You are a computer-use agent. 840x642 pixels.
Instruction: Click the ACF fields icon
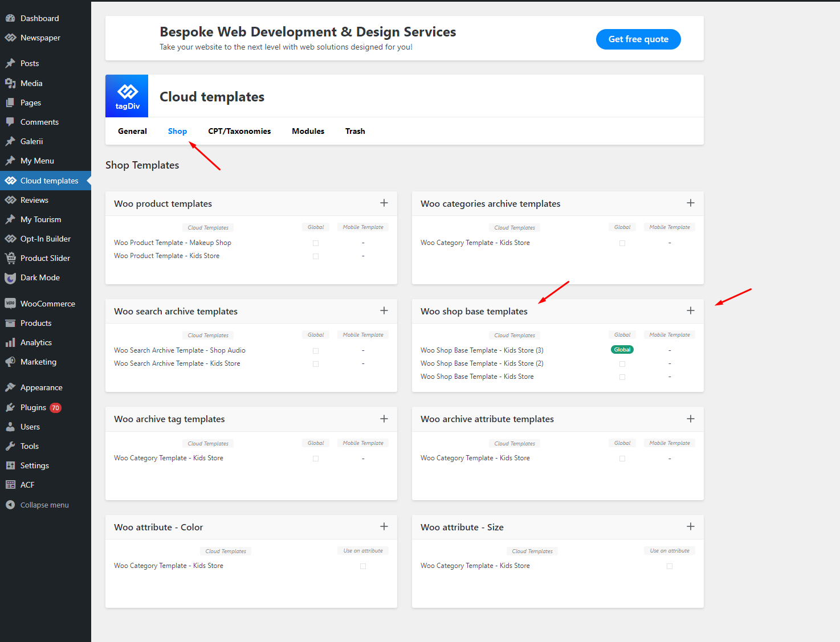(10, 485)
